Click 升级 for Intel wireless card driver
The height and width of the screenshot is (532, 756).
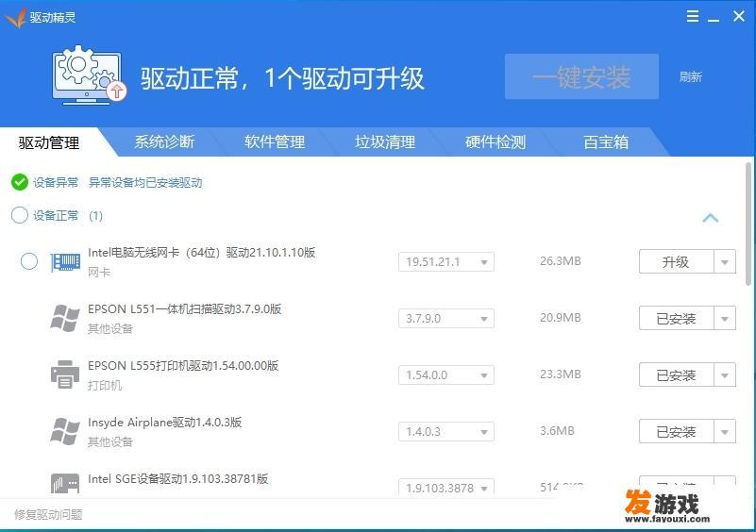pos(676,261)
